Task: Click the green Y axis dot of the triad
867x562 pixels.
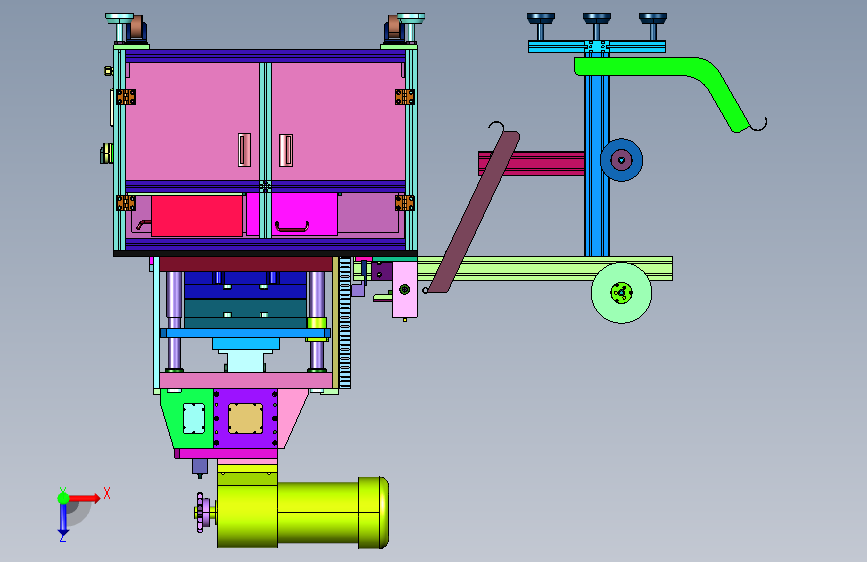Action: (x=64, y=498)
